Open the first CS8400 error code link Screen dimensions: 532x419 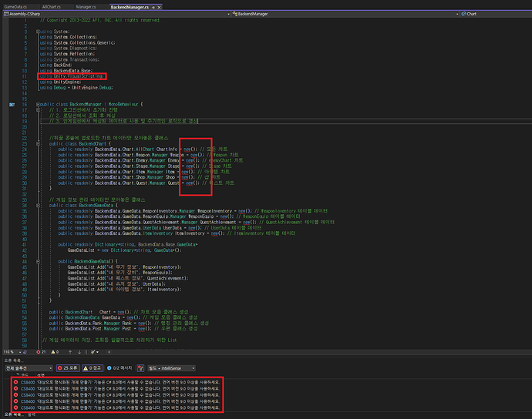coord(28,382)
